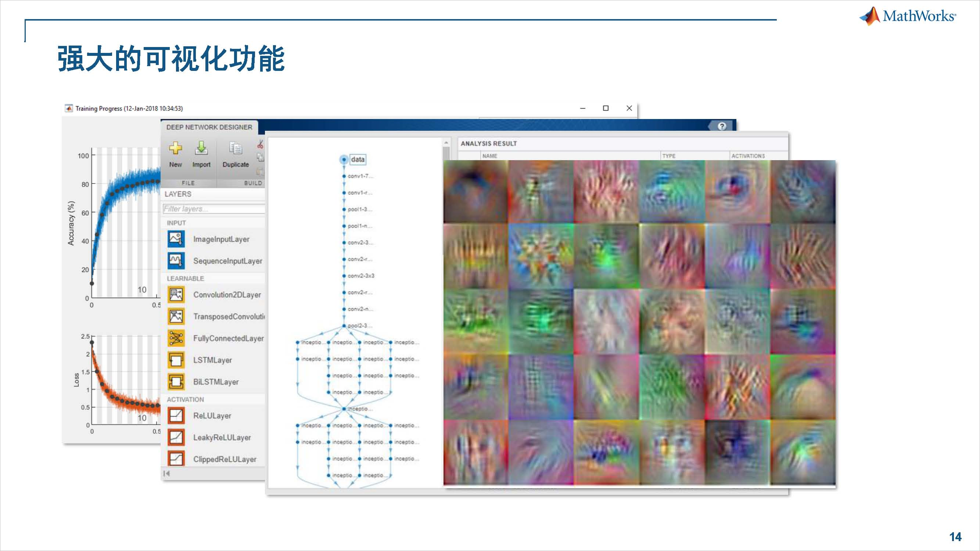The height and width of the screenshot is (551, 980).
Task: Click the NAME column header
Action: [489, 156]
